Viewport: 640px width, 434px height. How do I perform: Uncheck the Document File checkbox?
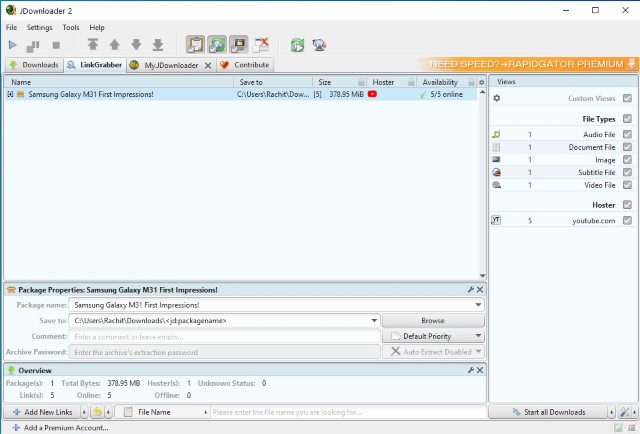pos(627,147)
